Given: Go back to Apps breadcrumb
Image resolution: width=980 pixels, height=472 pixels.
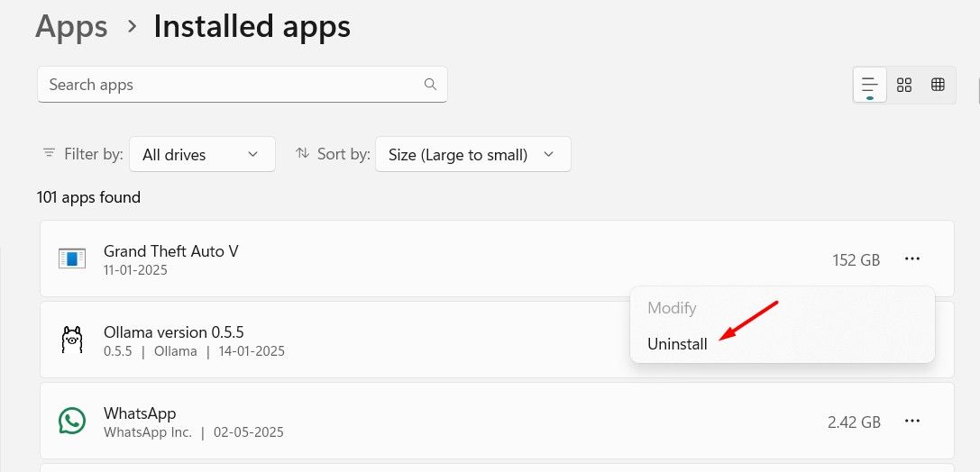Looking at the screenshot, I should [71, 27].
